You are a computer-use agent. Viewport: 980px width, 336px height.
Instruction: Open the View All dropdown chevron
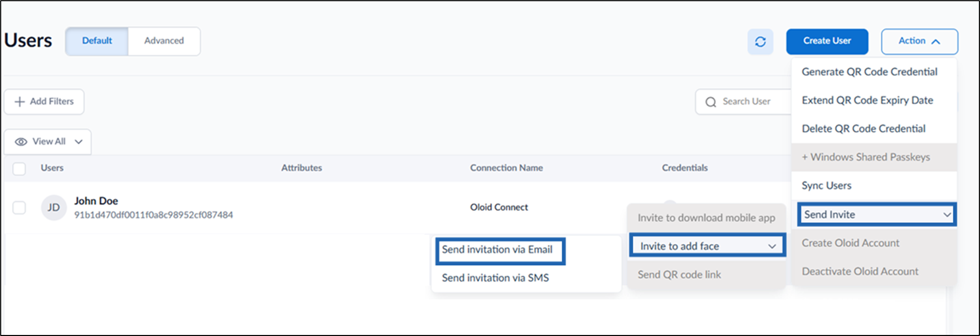coord(79,142)
